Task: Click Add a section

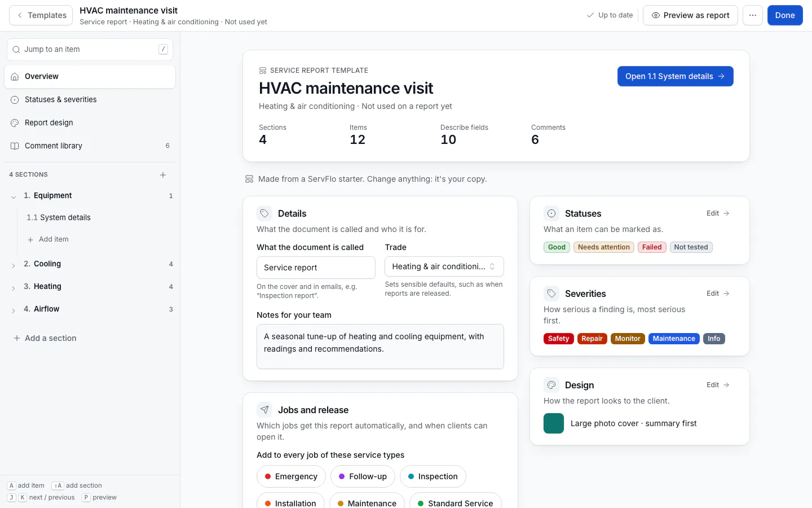Action: tap(45, 338)
